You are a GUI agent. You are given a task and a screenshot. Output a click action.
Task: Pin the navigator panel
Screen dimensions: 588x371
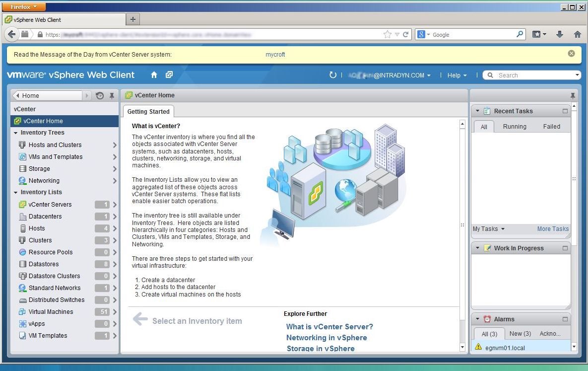[x=112, y=96]
